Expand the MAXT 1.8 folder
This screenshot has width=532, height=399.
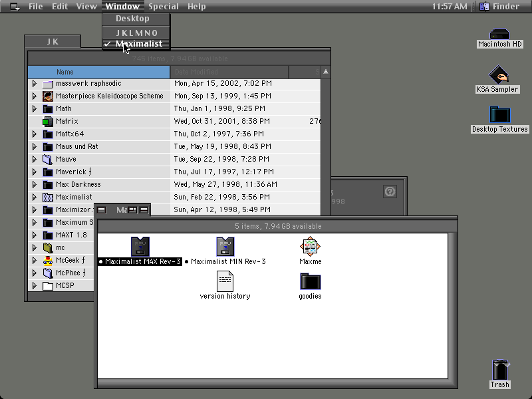pyautogui.click(x=35, y=235)
